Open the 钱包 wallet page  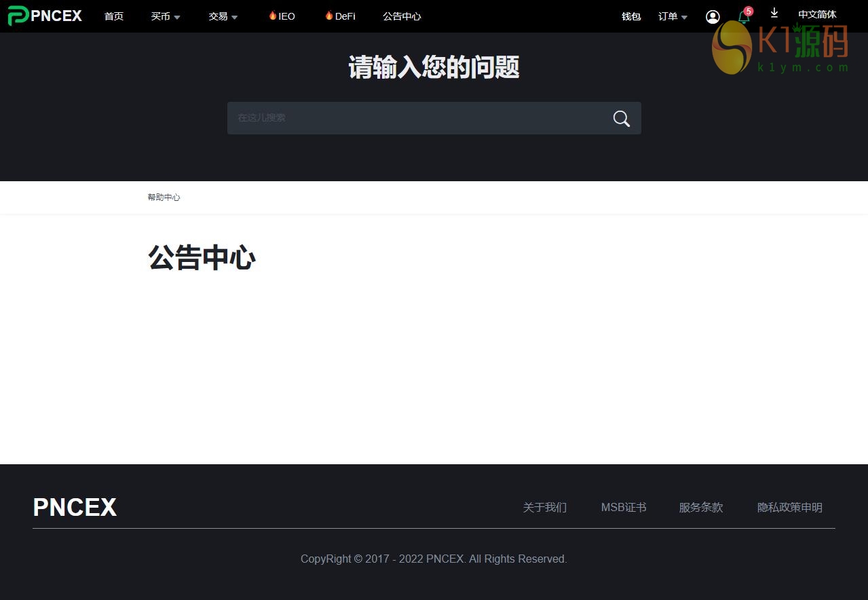click(x=631, y=16)
